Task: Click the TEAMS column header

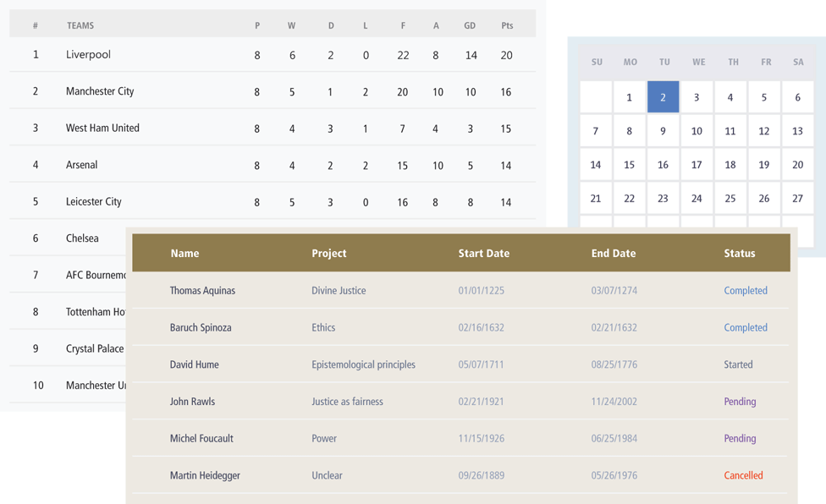Action: point(80,25)
